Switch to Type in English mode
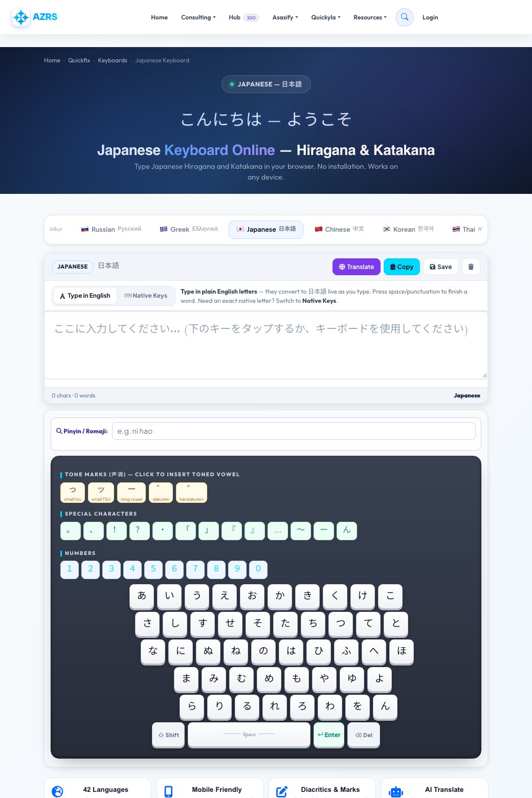532x798 pixels. click(x=85, y=296)
